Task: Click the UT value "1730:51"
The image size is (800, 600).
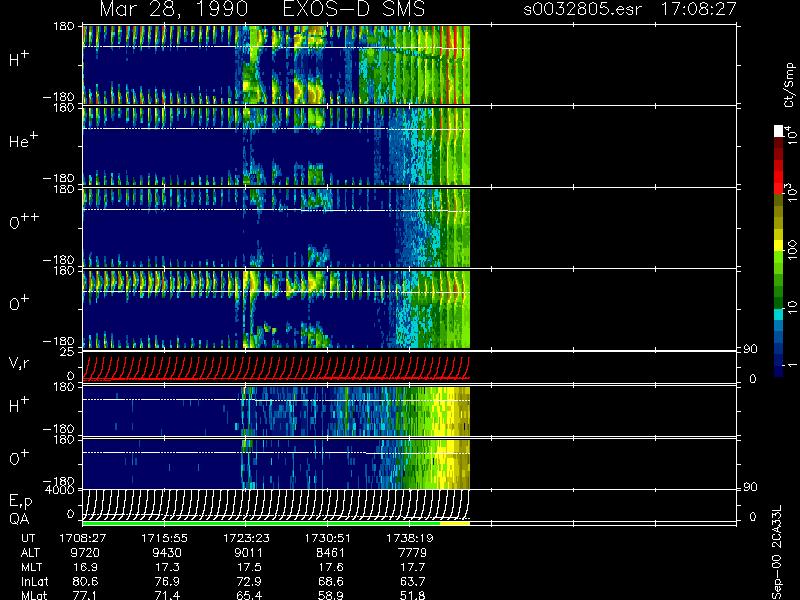Action: click(328, 538)
